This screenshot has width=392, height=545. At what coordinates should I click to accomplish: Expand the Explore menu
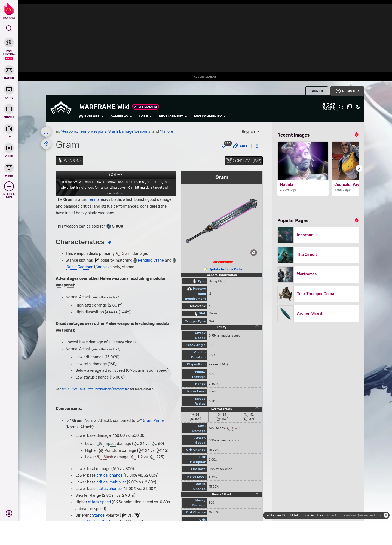pos(91,116)
